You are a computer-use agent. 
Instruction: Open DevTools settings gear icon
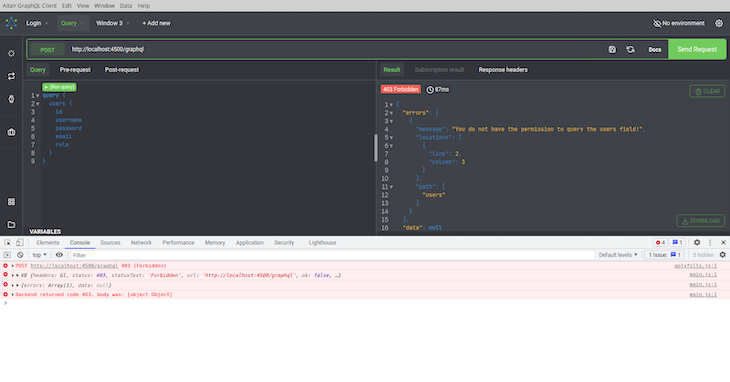coord(697,242)
